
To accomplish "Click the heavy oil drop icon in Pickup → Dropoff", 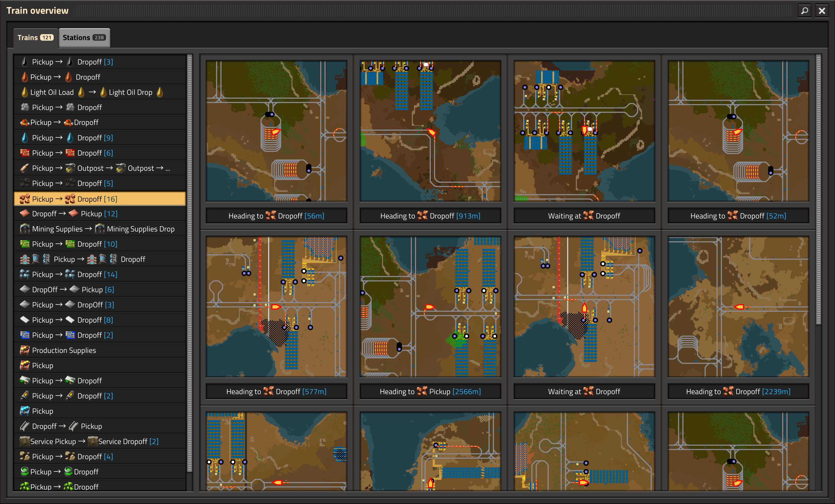I will [24, 77].
